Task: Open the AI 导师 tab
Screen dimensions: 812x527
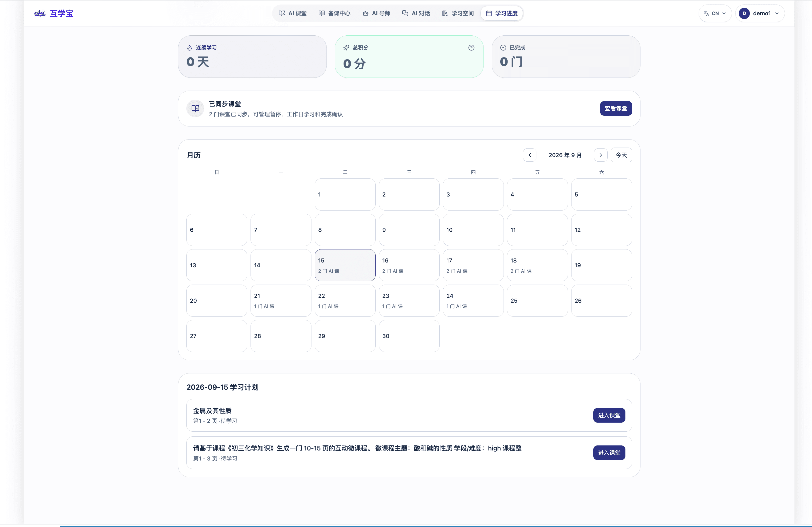Action: [x=376, y=13]
